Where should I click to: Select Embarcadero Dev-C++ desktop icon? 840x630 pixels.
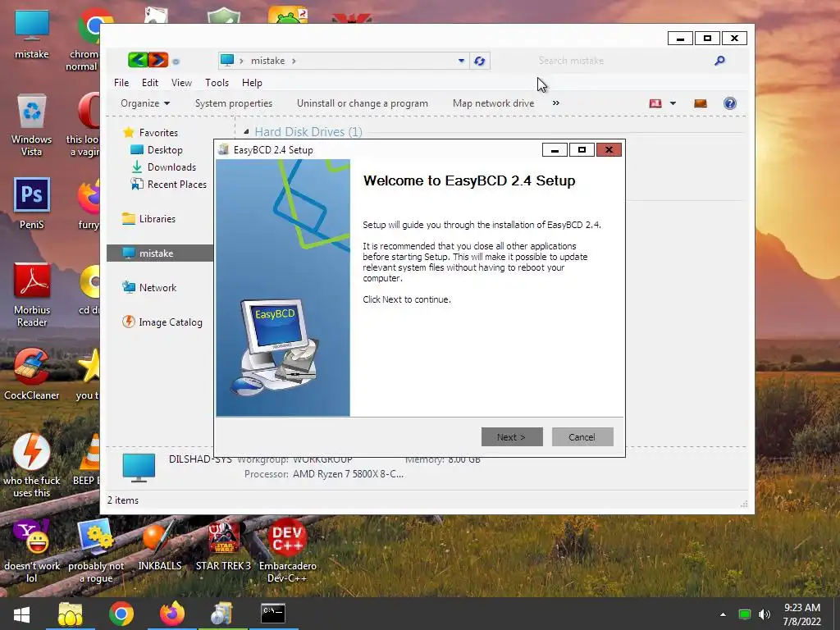coord(288,550)
